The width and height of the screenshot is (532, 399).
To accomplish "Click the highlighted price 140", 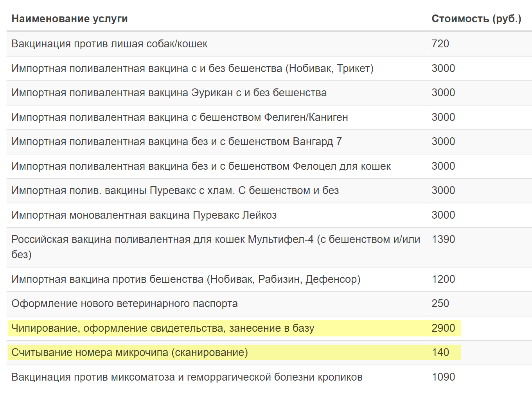I will pyautogui.click(x=440, y=352).
